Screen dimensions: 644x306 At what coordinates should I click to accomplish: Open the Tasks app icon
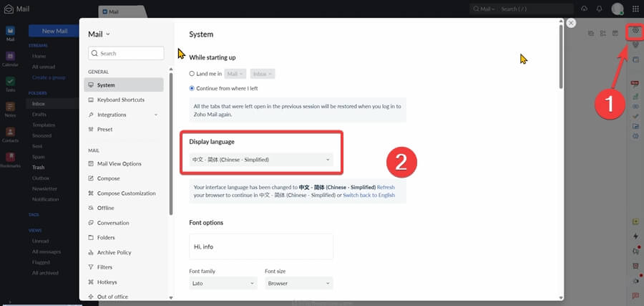10,82
